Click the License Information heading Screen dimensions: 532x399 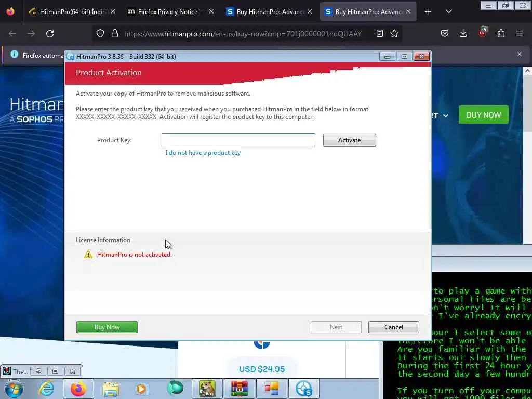tap(103, 240)
